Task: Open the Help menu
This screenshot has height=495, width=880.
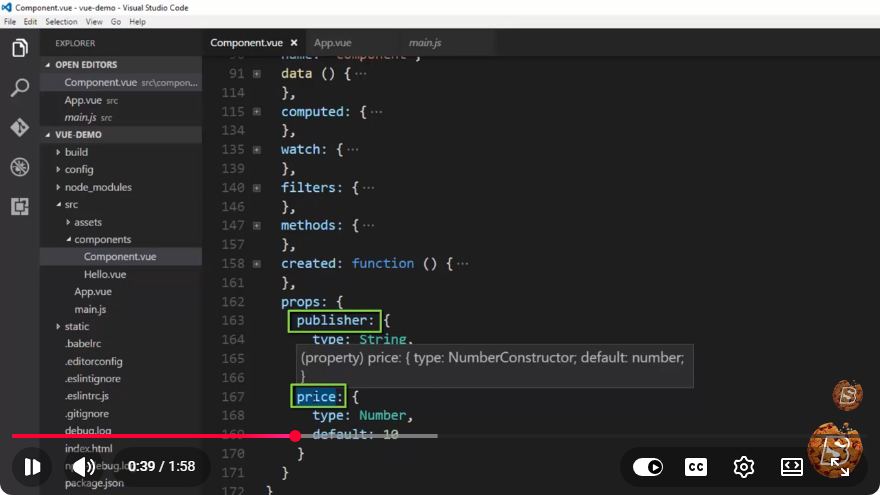Action: tap(138, 22)
